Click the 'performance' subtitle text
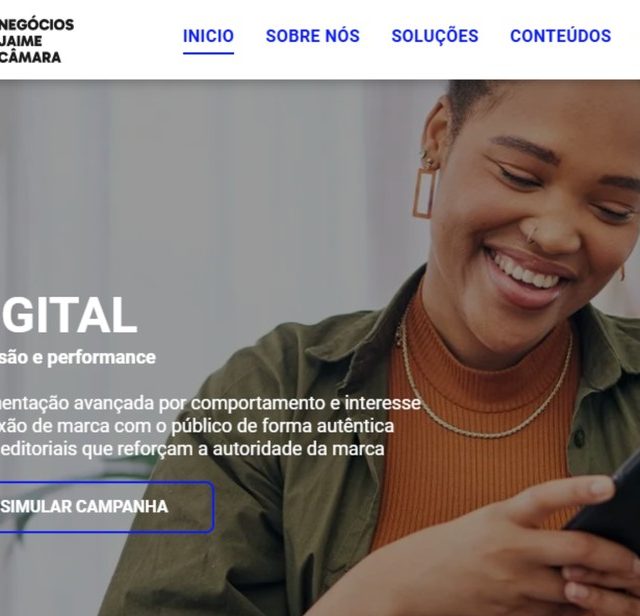640x616 pixels. click(x=101, y=358)
